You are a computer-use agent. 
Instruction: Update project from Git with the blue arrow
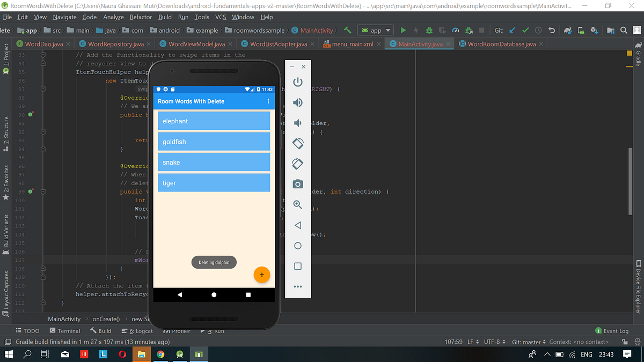click(x=511, y=30)
